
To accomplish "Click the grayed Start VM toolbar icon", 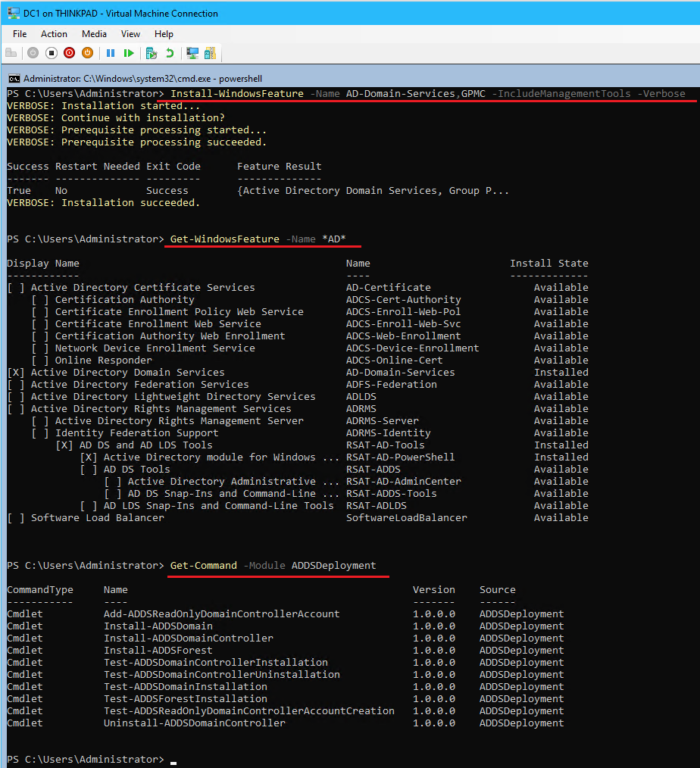I will (x=33, y=53).
